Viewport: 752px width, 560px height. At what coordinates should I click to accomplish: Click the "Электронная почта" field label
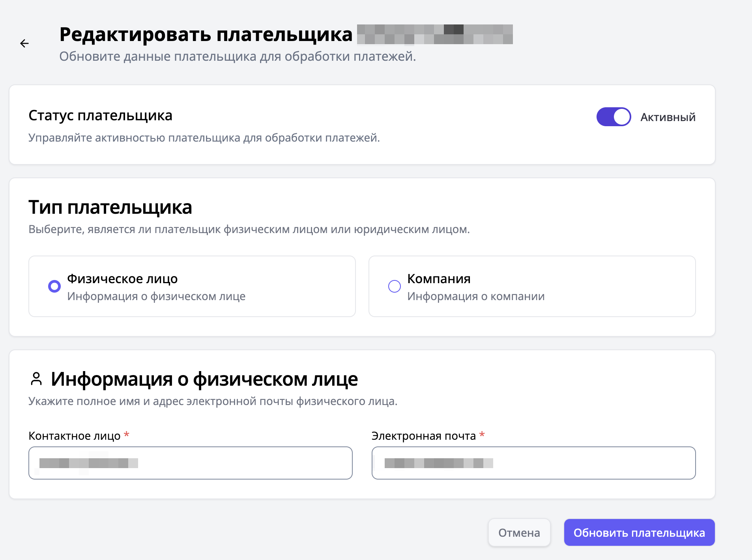coord(424,436)
